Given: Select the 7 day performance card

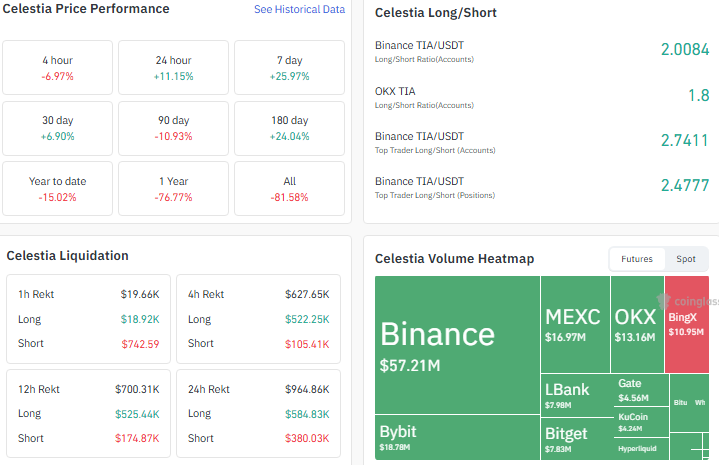Looking at the screenshot, I should tap(289, 67).
